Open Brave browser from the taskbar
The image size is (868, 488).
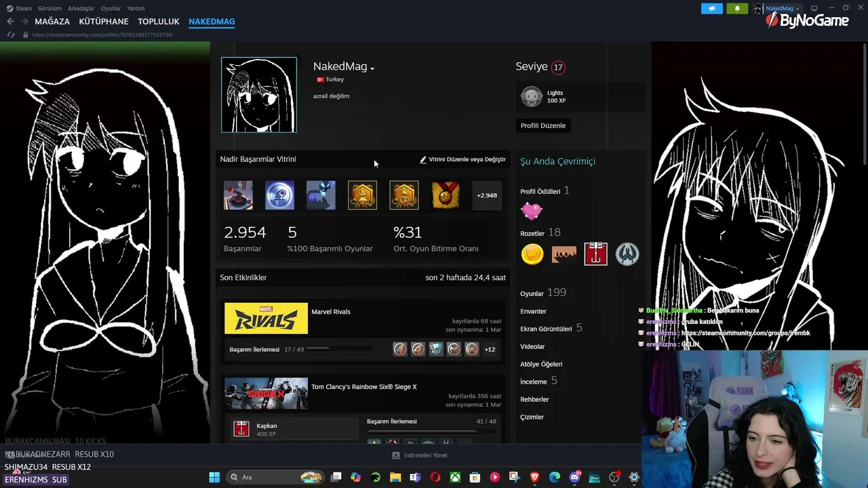[534, 477]
